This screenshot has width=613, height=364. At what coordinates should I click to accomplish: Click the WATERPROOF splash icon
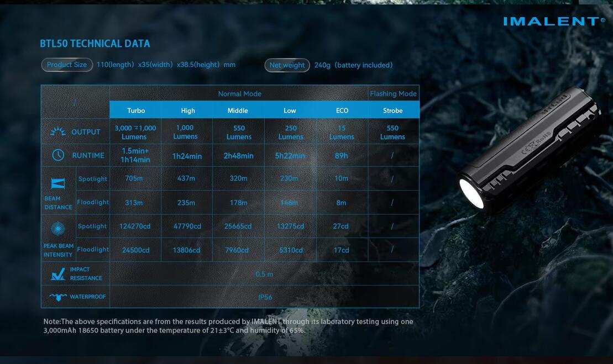point(58,297)
